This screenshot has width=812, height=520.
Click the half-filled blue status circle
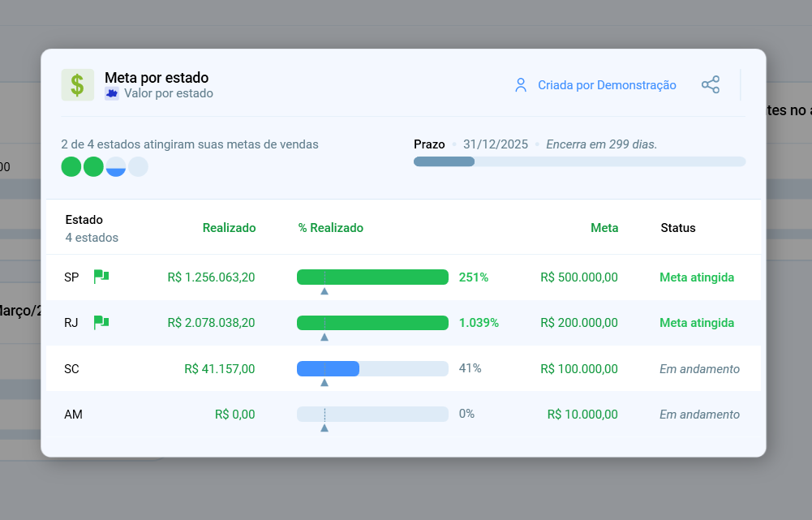[x=116, y=167]
